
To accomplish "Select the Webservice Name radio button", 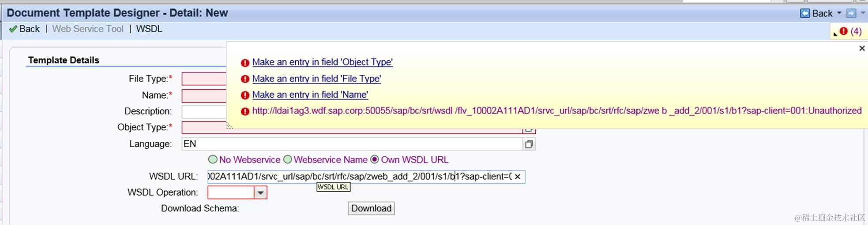I will 288,159.
